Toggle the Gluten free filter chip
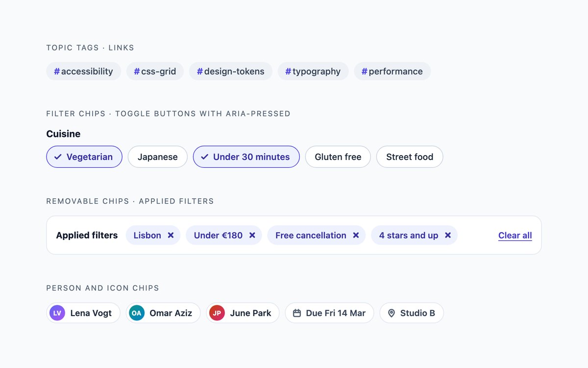 coord(338,157)
